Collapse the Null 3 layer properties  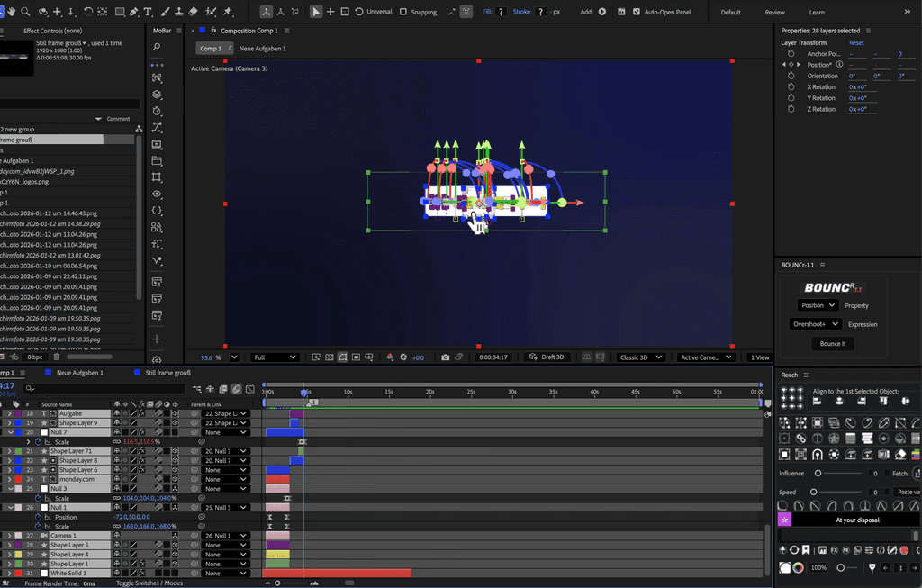pos(11,489)
